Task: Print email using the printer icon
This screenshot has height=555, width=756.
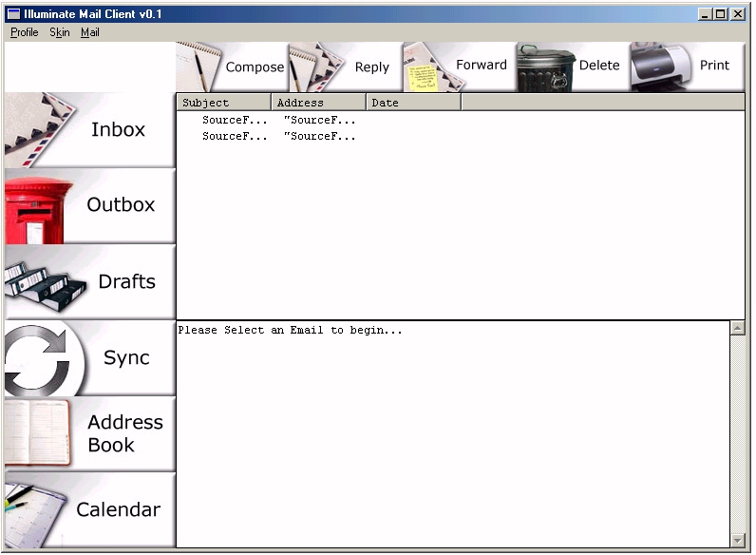Action: pos(688,67)
